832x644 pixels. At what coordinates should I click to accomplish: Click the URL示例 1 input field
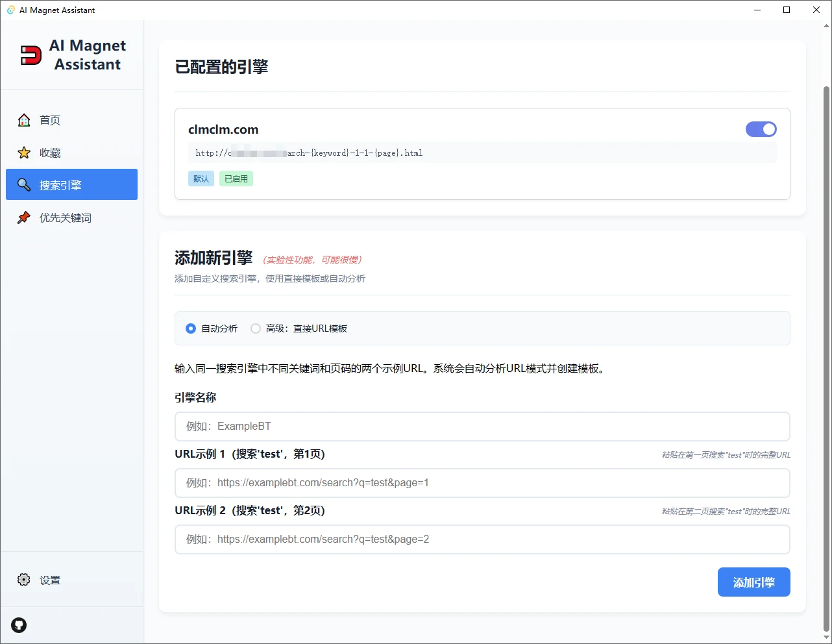(x=482, y=483)
